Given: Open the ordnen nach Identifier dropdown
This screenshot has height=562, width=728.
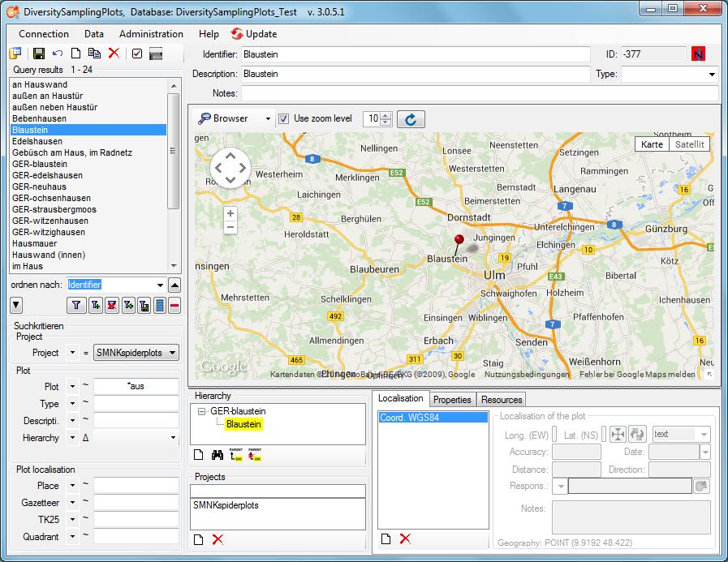Looking at the screenshot, I should [160, 285].
